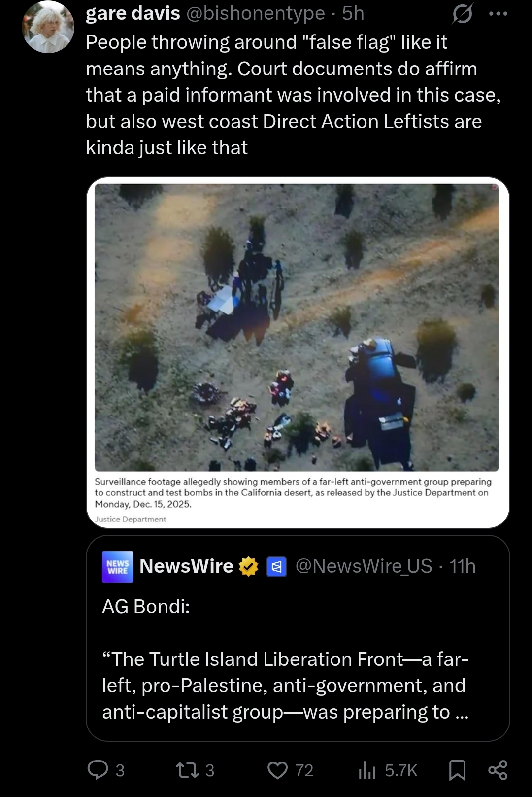View analytics via the bar chart icon
The height and width of the screenshot is (797, 532).
(367, 770)
